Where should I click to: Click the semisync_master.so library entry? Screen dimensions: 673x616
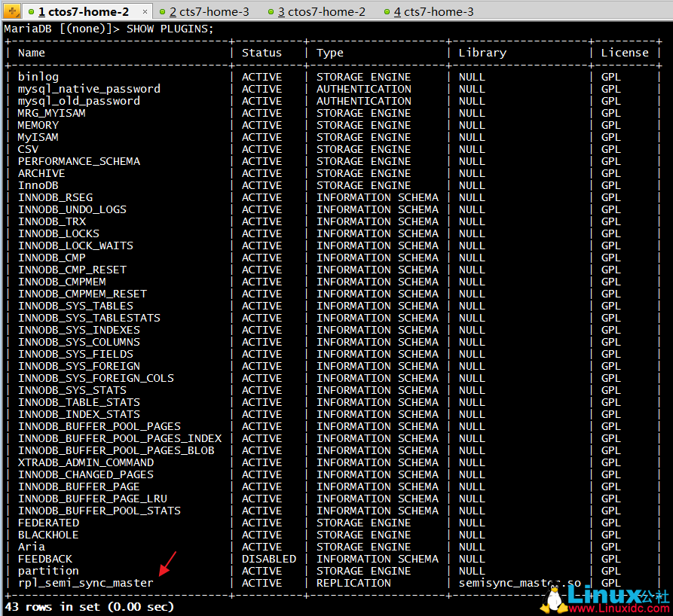click(520, 583)
